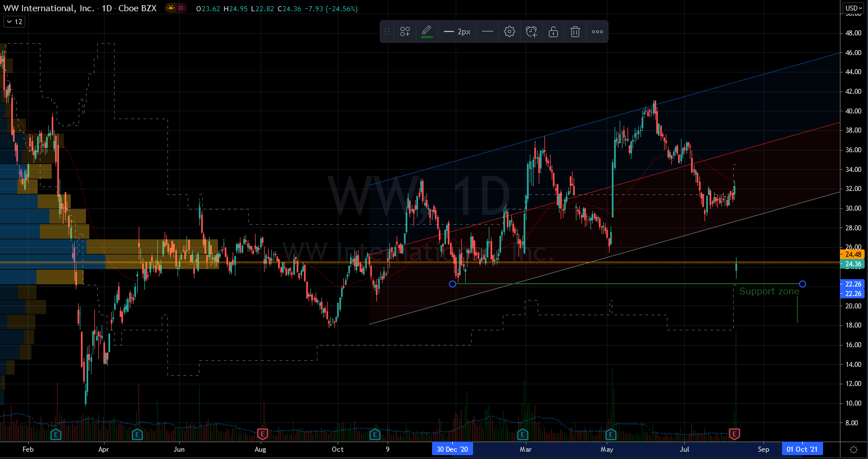Click the 10.00 price scale label
Screen dimensions: 868x459
tap(853, 403)
